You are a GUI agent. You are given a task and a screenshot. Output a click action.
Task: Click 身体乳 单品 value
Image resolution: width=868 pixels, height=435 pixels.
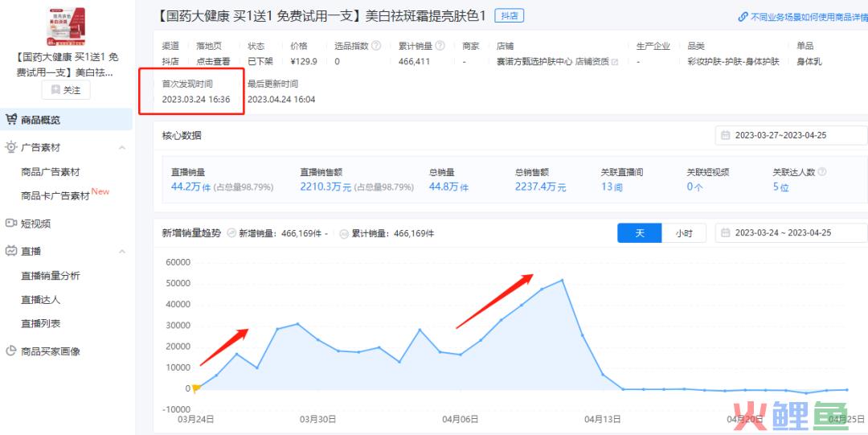pyautogui.click(x=809, y=61)
